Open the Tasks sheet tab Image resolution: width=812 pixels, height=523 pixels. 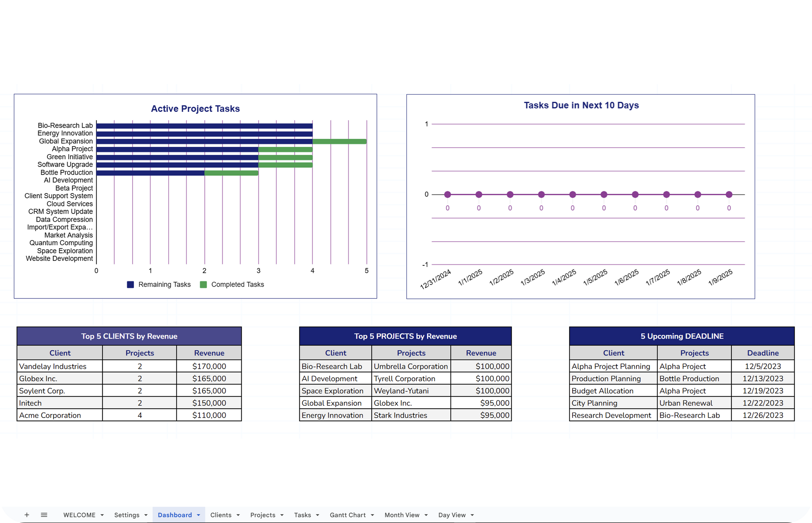click(x=302, y=515)
